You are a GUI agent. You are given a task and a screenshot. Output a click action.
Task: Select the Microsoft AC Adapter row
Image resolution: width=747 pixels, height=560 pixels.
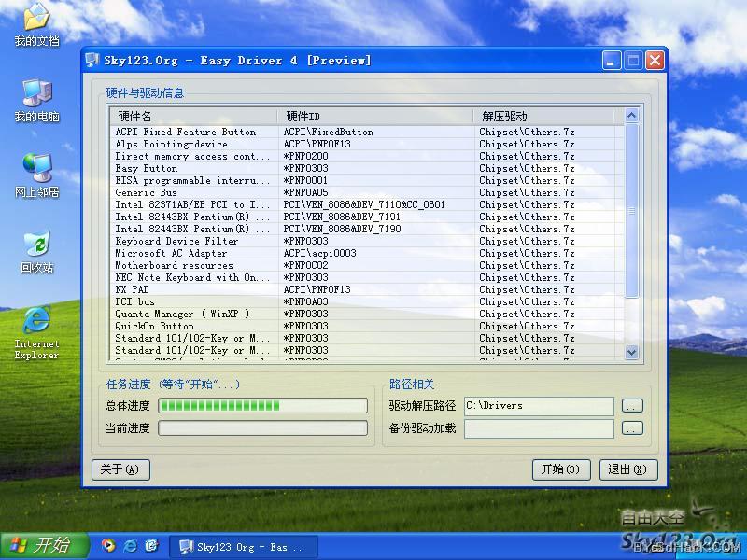(367, 253)
